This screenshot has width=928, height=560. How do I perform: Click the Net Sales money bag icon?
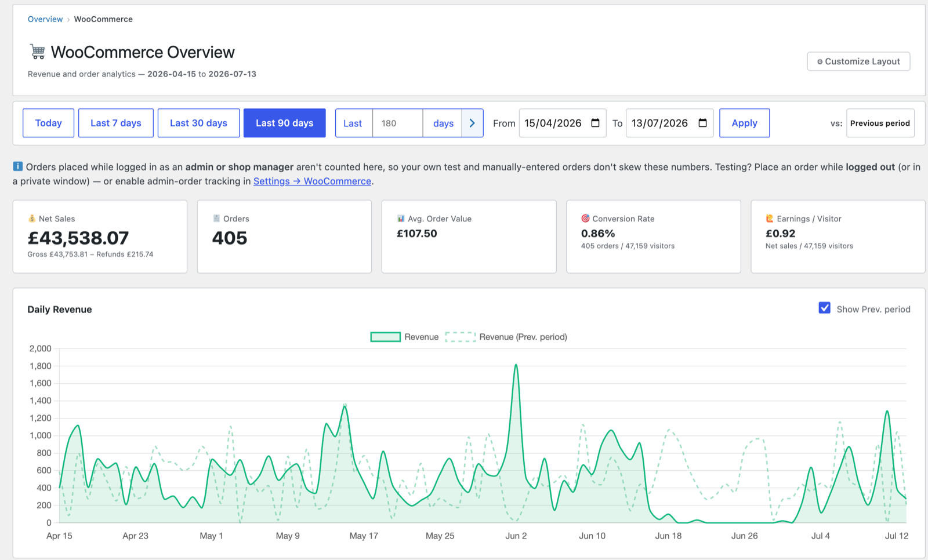pos(32,219)
